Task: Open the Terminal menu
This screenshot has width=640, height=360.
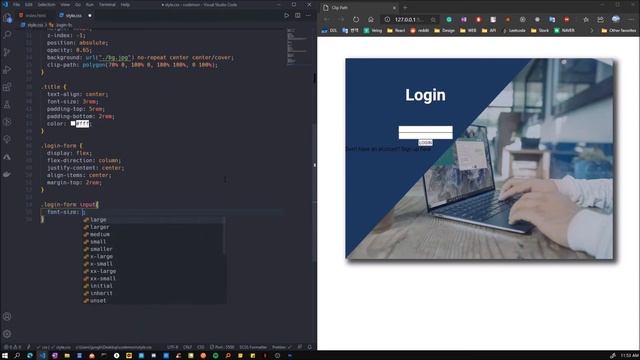Action: pos(107,4)
